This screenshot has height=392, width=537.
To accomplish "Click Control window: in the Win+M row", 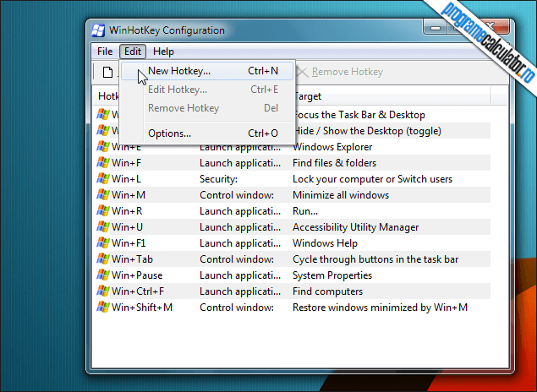I will pyautogui.click(x=237, y=195).
